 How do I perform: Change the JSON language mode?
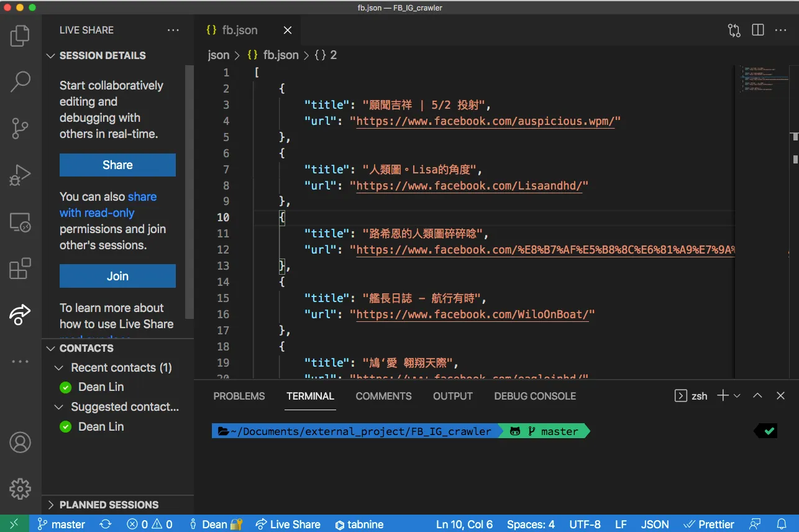[x=655, y=524]
